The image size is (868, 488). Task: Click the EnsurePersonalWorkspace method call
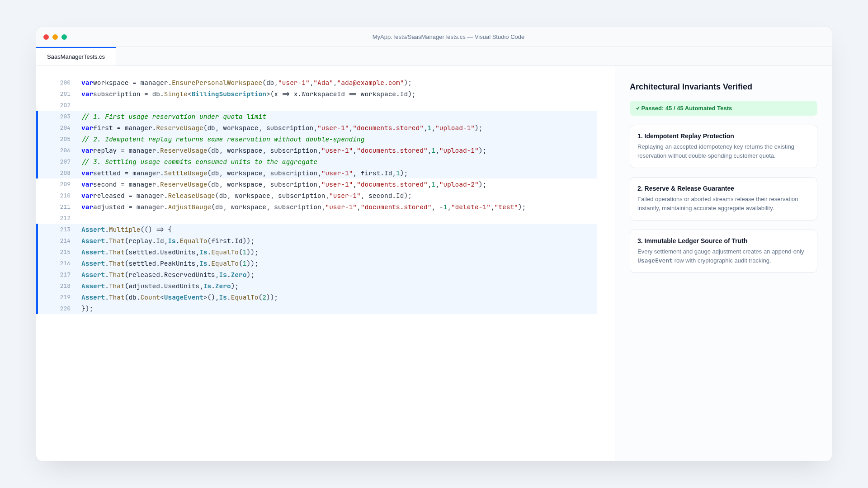[x=217, y=83]
